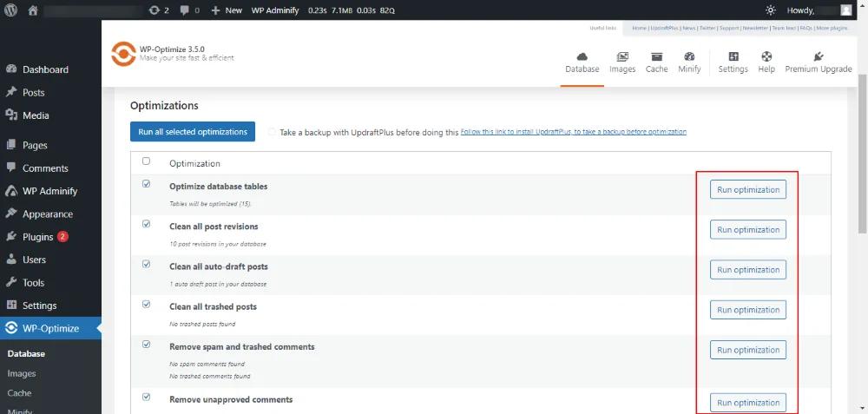Screen dimensions: 868x414
Task: Uncheck Clean all post revisions checkbox
Action: tap(146, 224)
